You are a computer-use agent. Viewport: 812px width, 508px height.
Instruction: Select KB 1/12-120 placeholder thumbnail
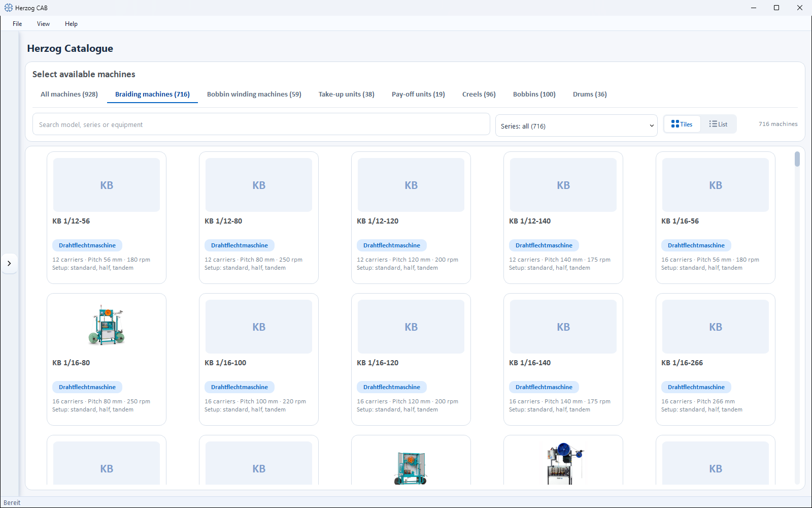pyautogui.click(x=411, y=185)
